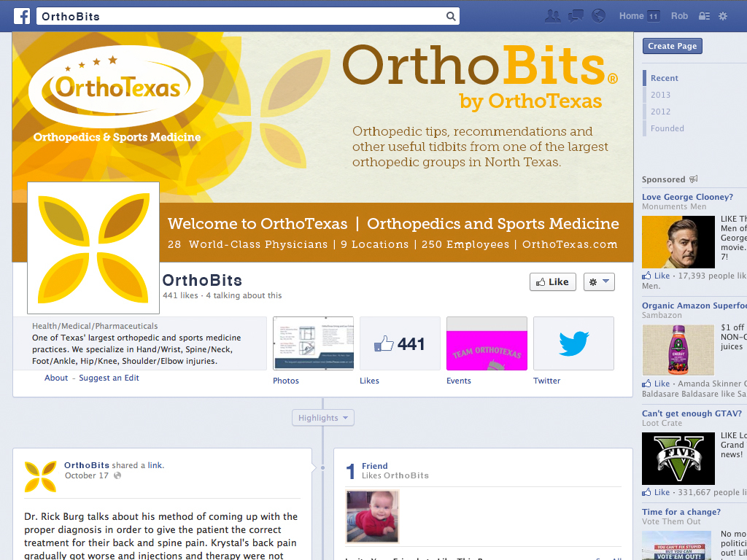747x560 pixels.
Task: Open messages icon in top bar
Action: click(576, 16)
